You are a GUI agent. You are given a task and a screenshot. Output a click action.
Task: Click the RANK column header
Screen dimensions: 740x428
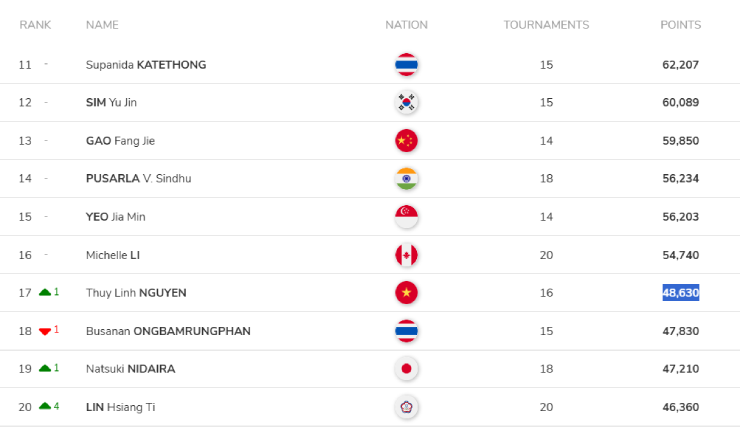click(x=35, y=25)
